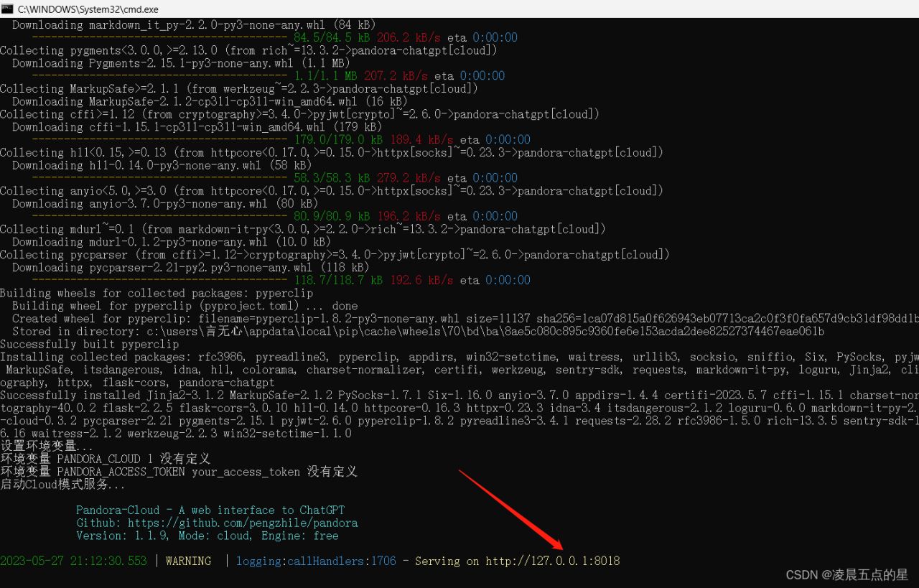919x588 pixels.
Task: Click the logging:callHandlers:1706 log source
Action: [x=316, y=561]
